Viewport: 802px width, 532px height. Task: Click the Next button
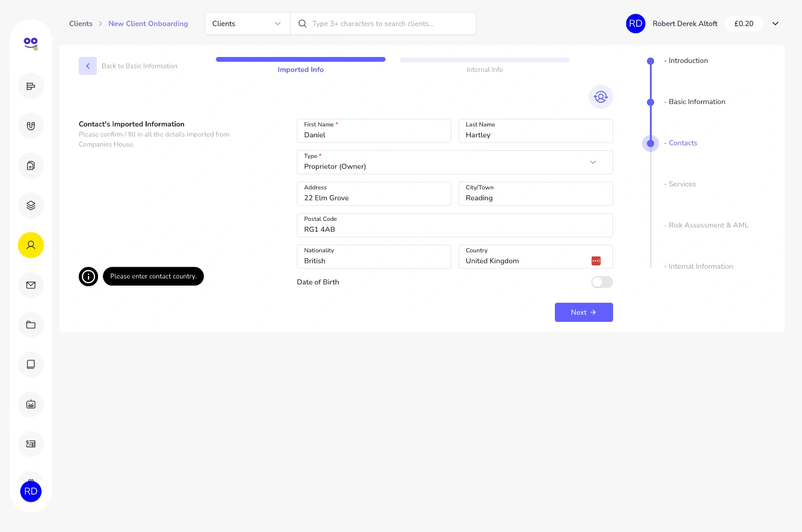583,312
